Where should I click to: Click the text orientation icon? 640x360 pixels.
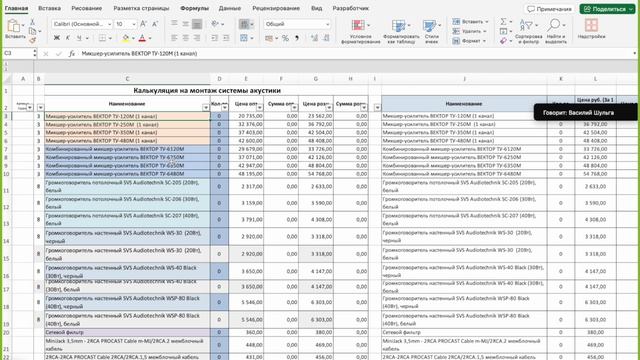[x=215, y=24]
